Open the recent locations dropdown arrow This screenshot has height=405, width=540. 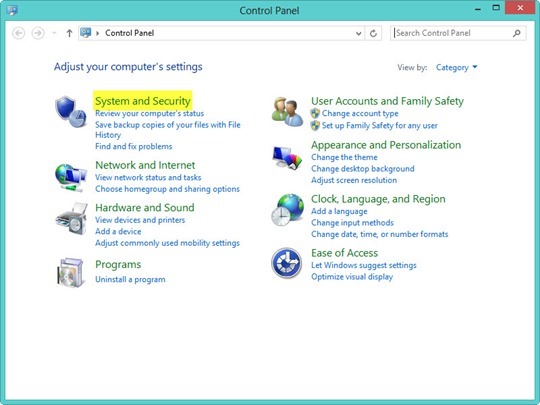tap(54, 33)
